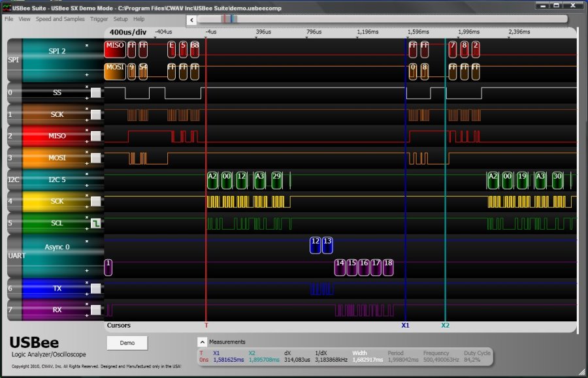Toggle the trigger box for channel 4 SCK

point(96,201)
